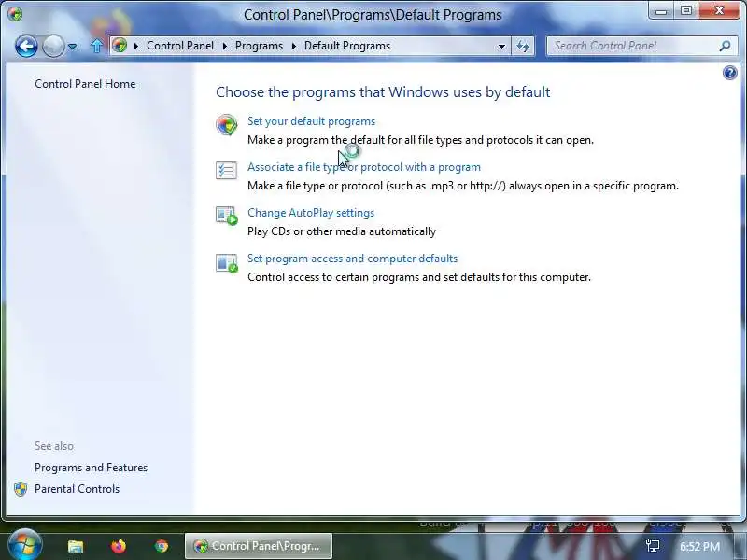
Task: Open Change AutoPlay settings link
Action: point(311,213)
